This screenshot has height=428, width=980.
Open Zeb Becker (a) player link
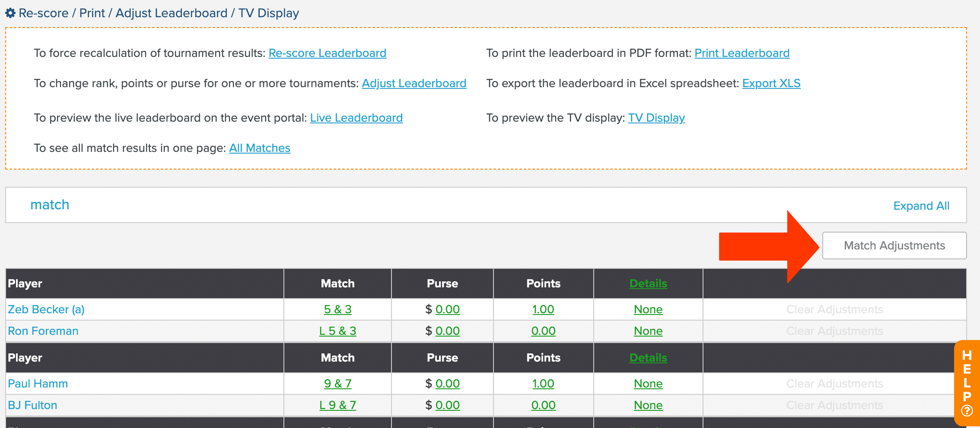point(46,309)
